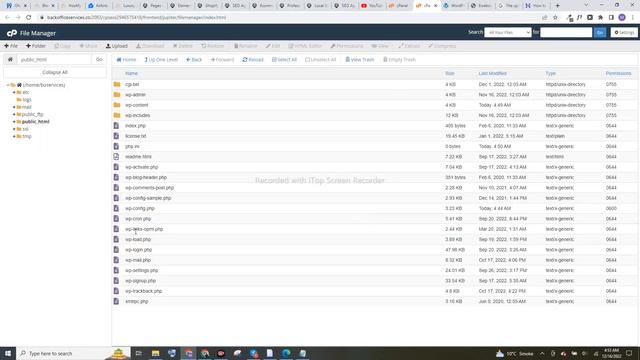The width and height of the screenshot is (640, 360).
Task: Expand the mail folder in tree
Action: (14, 107)
